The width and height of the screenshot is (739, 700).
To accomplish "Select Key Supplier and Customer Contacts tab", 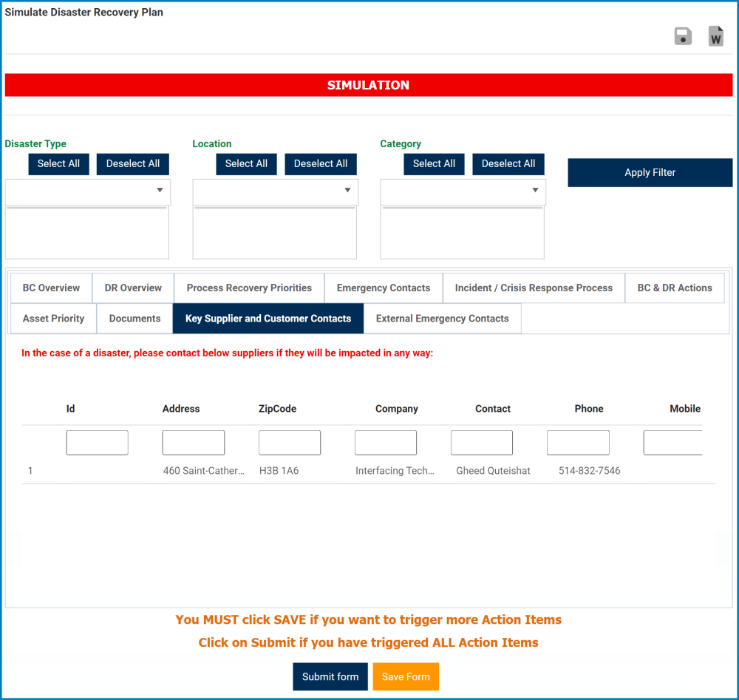I will click(268, 319).
